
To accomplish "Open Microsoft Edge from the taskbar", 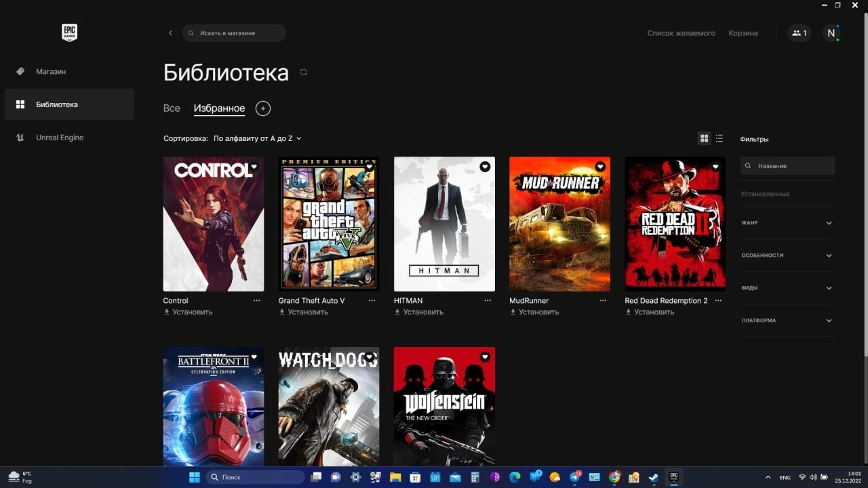I will tap(515, 477).
